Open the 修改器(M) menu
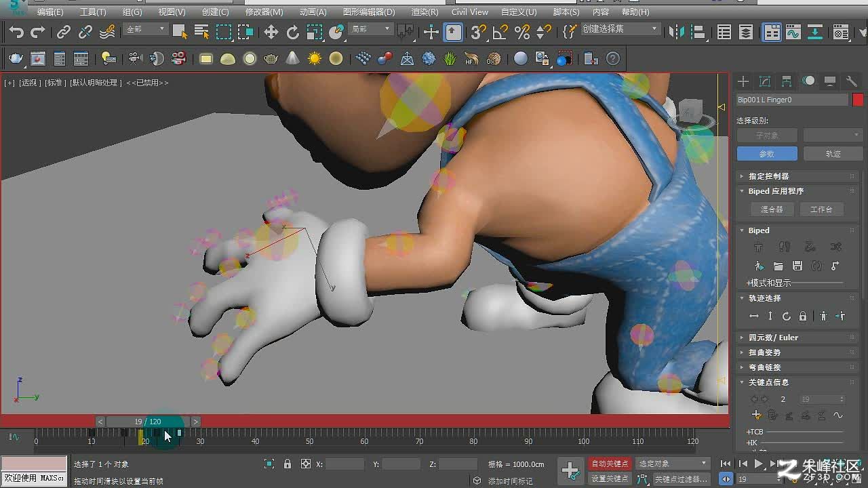The image size is (868, 488). click(264, 12)
